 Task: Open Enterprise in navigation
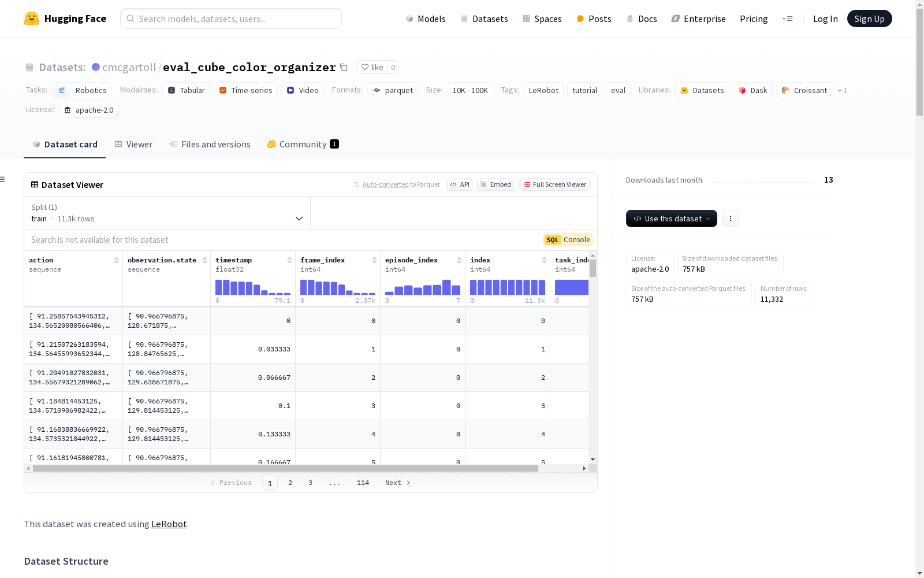[698, 18]
